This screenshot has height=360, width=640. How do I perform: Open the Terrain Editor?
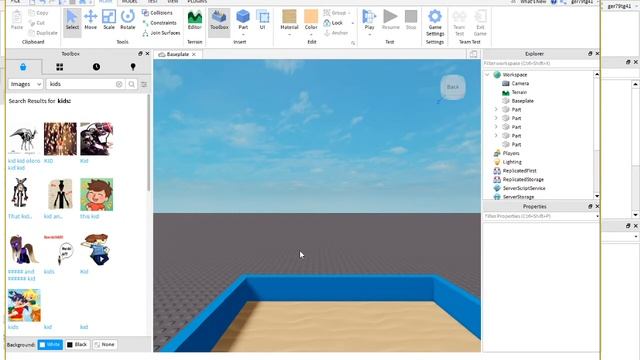(195, 20)
